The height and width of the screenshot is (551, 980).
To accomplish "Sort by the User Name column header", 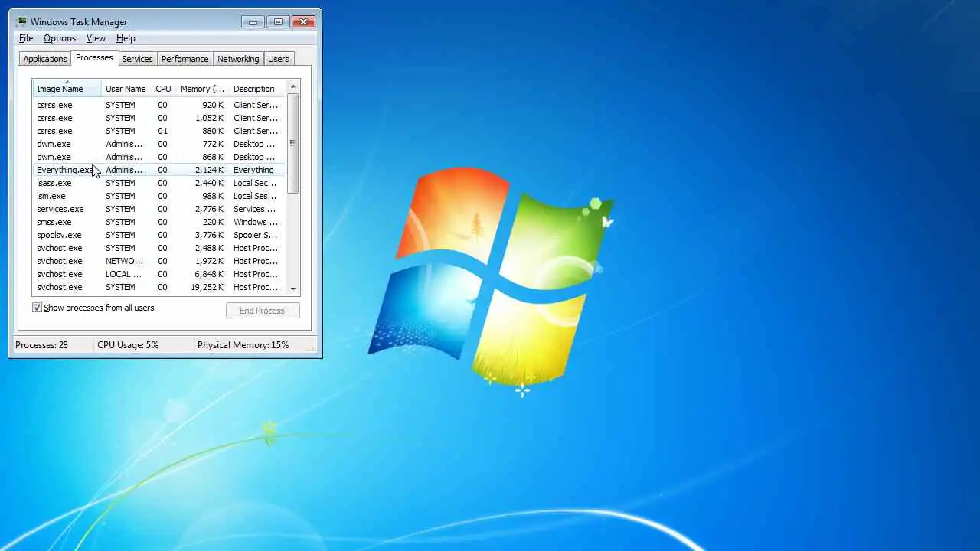I will 126,89.
